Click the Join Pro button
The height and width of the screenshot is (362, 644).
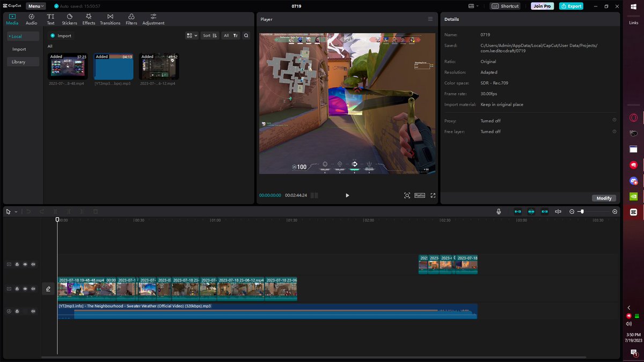click(x=543, y=6)
